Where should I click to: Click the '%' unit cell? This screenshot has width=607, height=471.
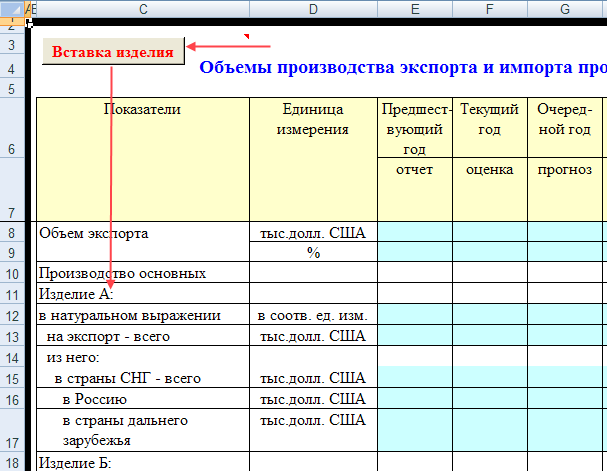pyautogui.click(x=313, y=252)
